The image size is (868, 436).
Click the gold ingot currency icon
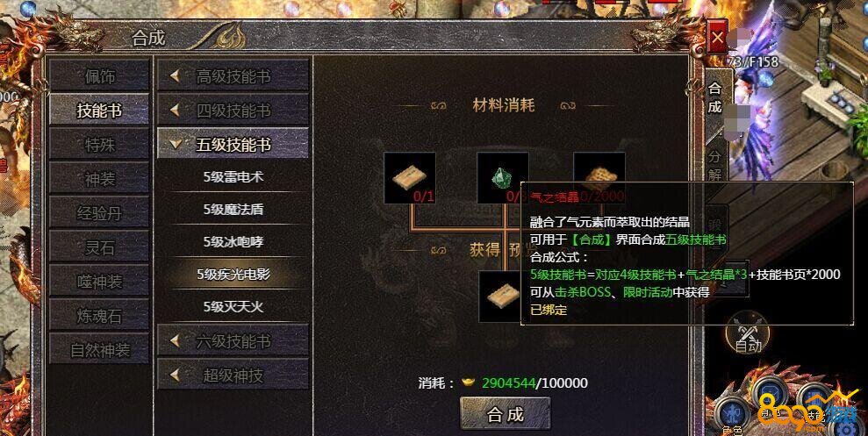[469, 382]
